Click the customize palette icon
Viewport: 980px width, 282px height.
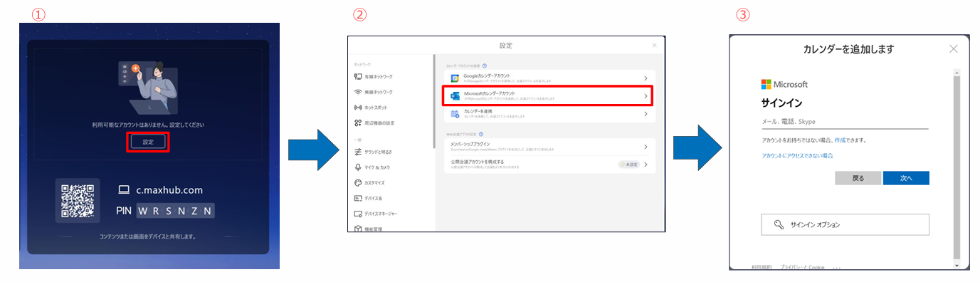[358, 183]
